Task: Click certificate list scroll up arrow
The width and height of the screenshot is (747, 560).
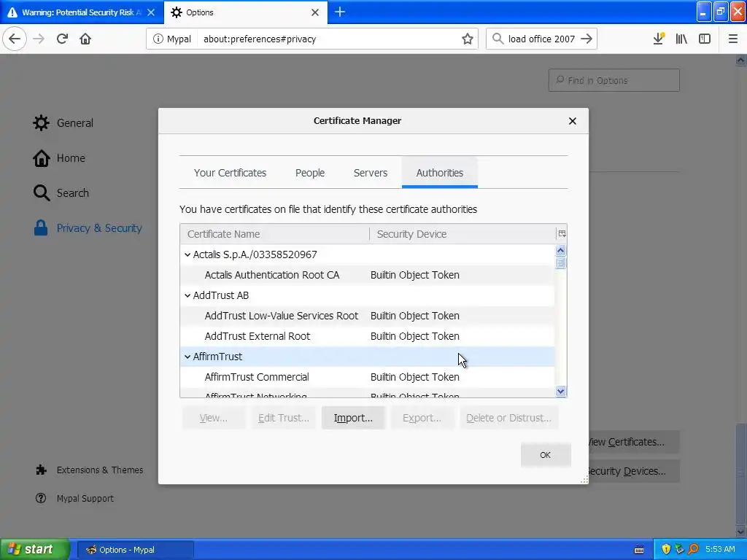Action: click(x=561, y=251)
